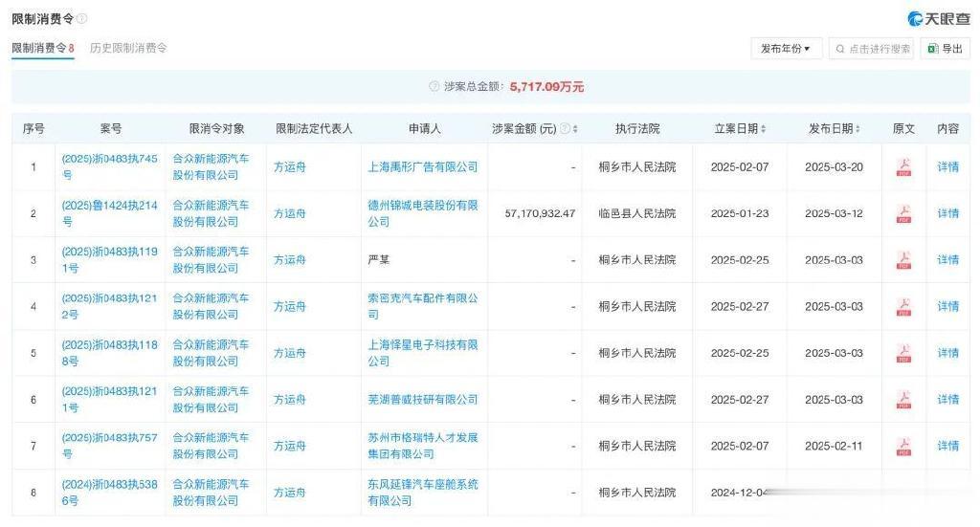The height and width of the screenshot is (527, 980).
Task: Open applicant 东风延锋汽车座舱系统有限公司
Action: click(422, 493)
